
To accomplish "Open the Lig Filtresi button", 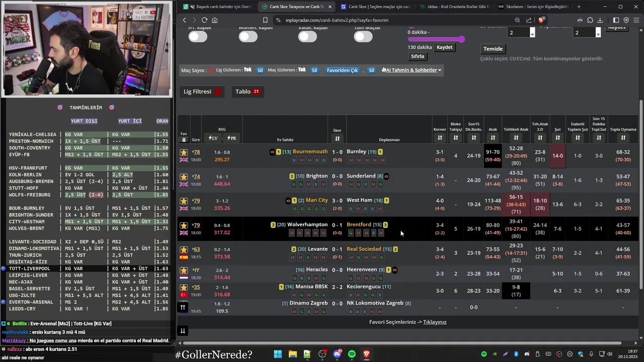I will point(203,92).
